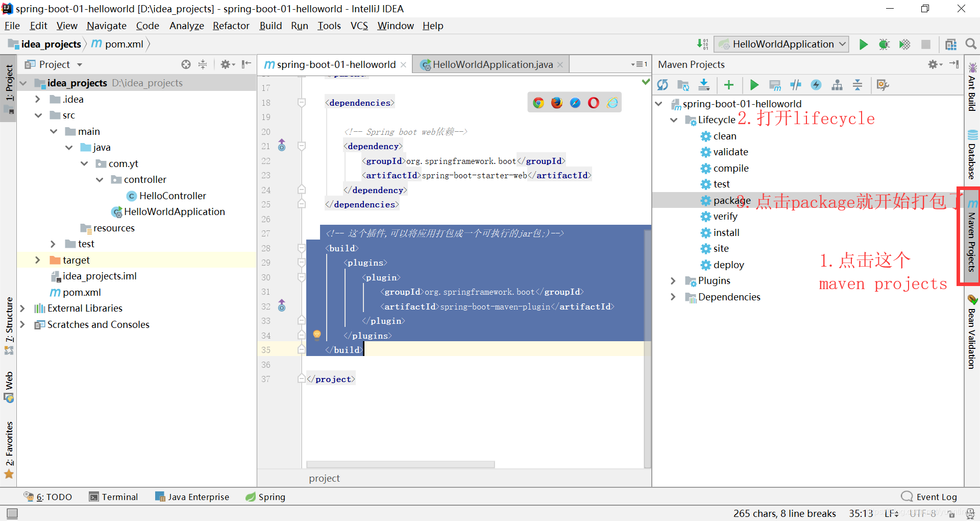The height and width of the screenshot is (521, 980).
Task: Open Project Structure icon in toolbar
Action: [x=950, y=44]
